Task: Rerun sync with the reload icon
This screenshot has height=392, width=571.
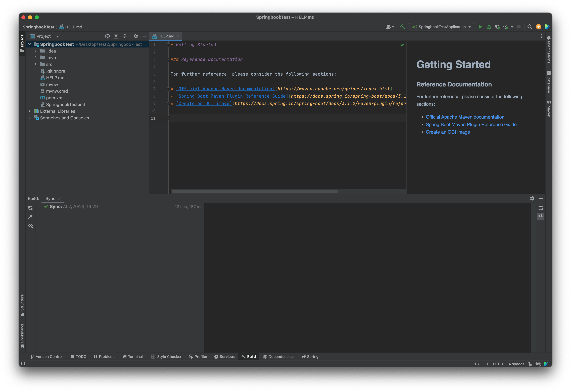Action: coord(30,208)
